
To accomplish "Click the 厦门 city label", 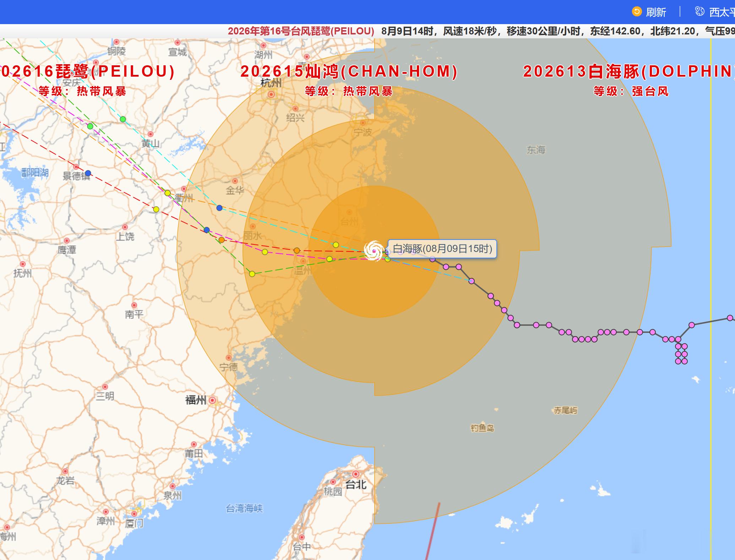I will [x=134, y=523].
